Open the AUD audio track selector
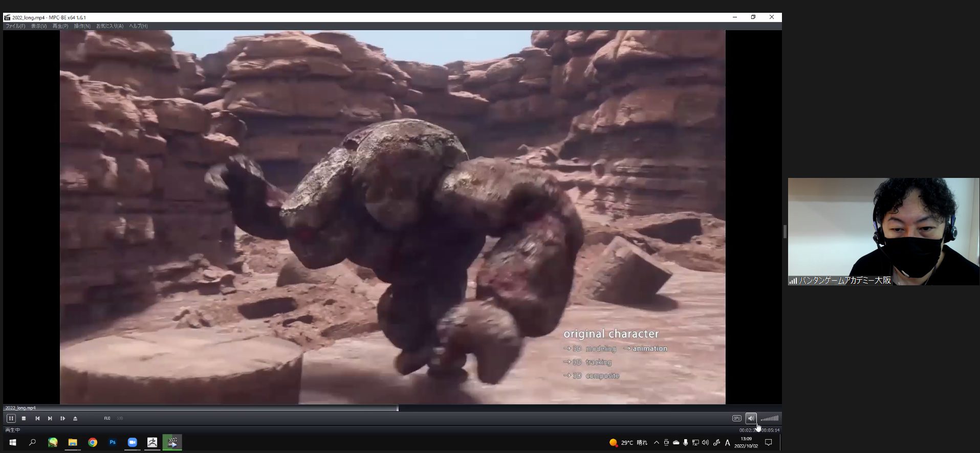This screenshot has width=980, height=453. point(107,418)
